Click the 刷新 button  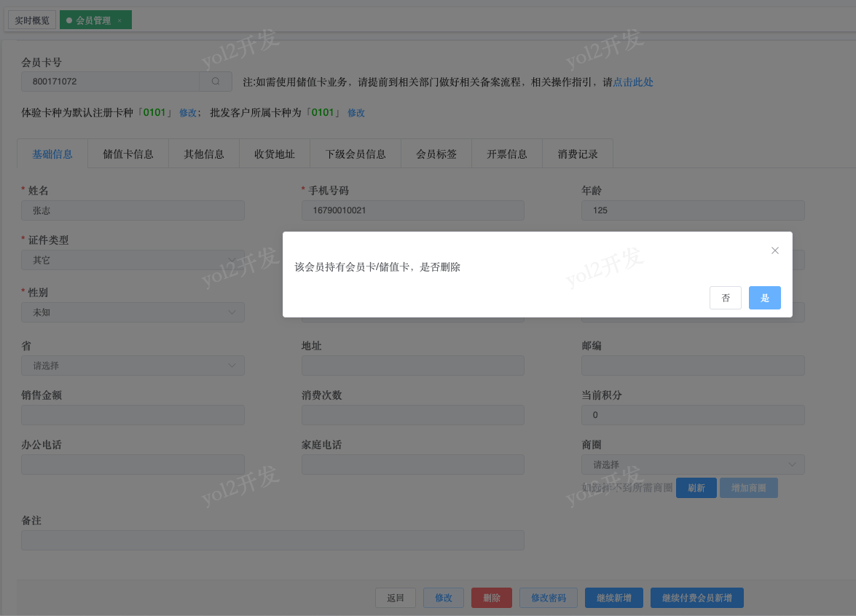click(696, 488)
